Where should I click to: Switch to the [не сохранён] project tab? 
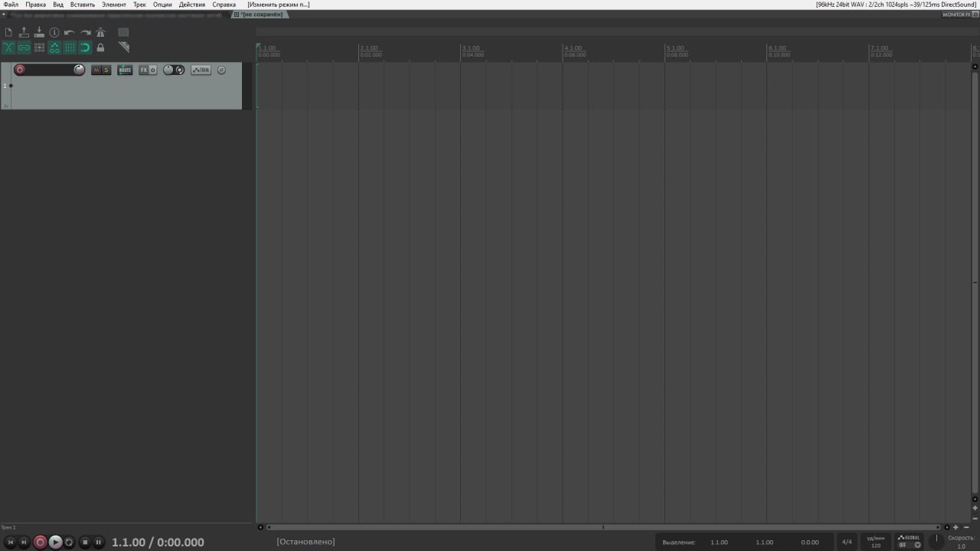point(260,15)
